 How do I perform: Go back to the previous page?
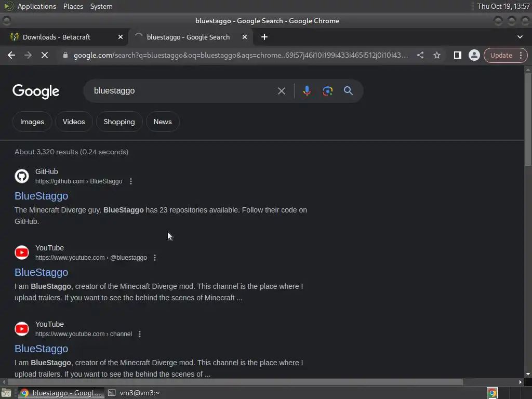[11, 55]
